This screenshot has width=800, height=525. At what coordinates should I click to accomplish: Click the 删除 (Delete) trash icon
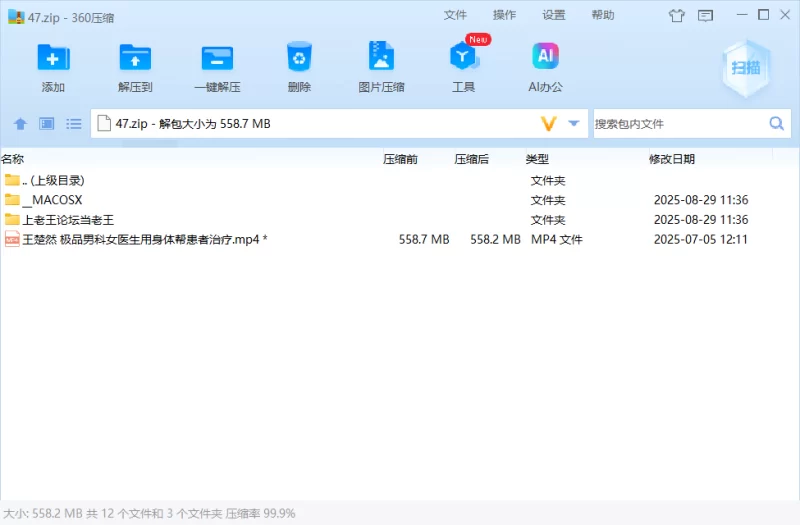click(x=299, y=57)
